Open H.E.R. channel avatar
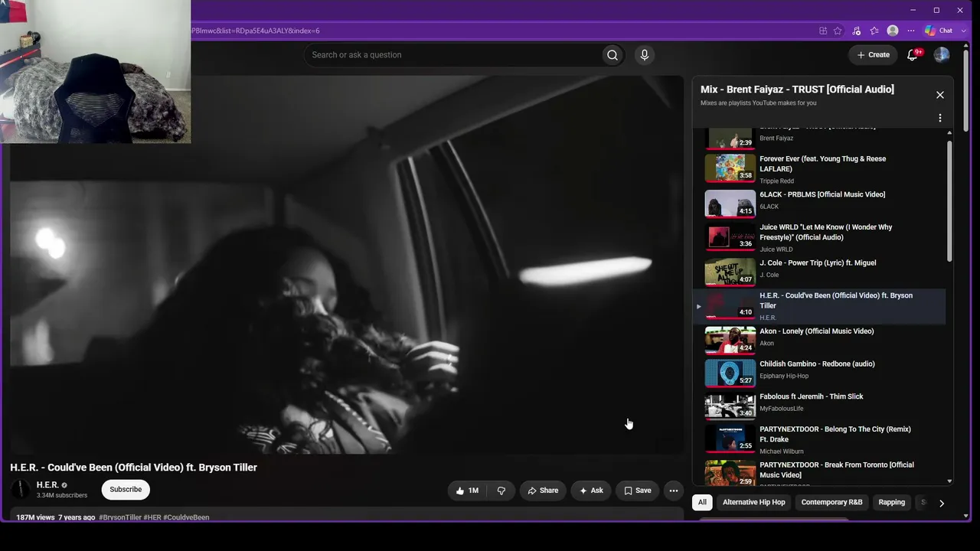 21,490
